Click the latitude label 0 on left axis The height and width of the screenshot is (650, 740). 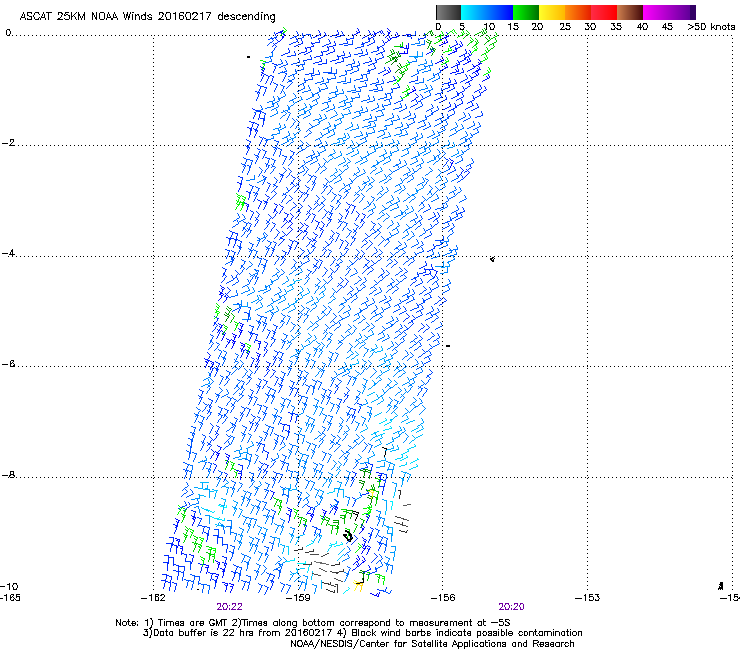coord(8,33)
